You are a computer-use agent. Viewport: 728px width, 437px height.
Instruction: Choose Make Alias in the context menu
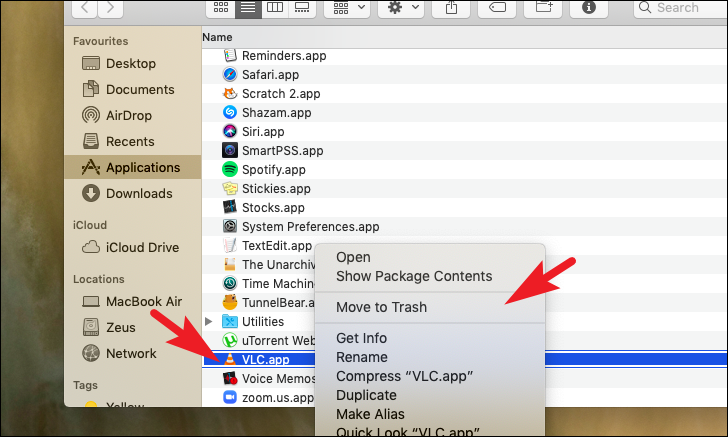point(430,414)
